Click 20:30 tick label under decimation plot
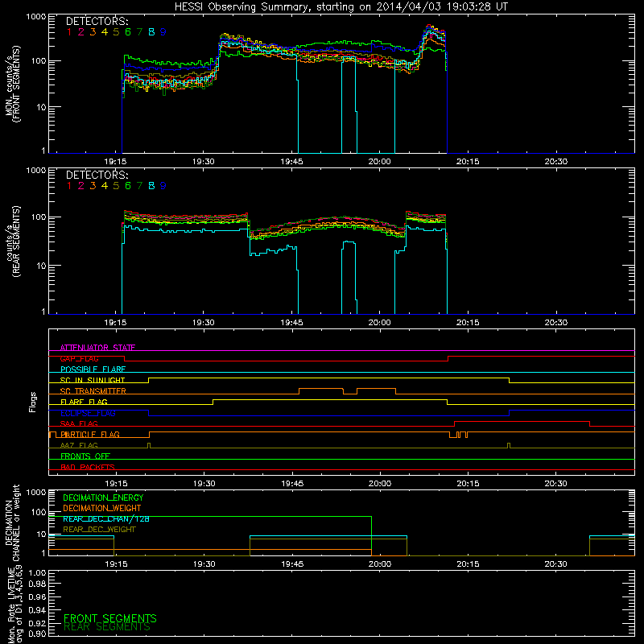644x644 pixels. (555, 564)
